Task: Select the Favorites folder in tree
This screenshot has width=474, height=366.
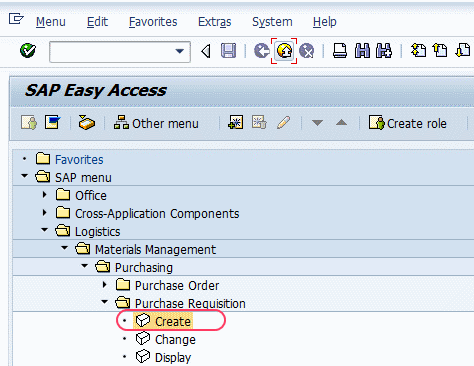Action: pyautogui.click(x=79, y=160)
